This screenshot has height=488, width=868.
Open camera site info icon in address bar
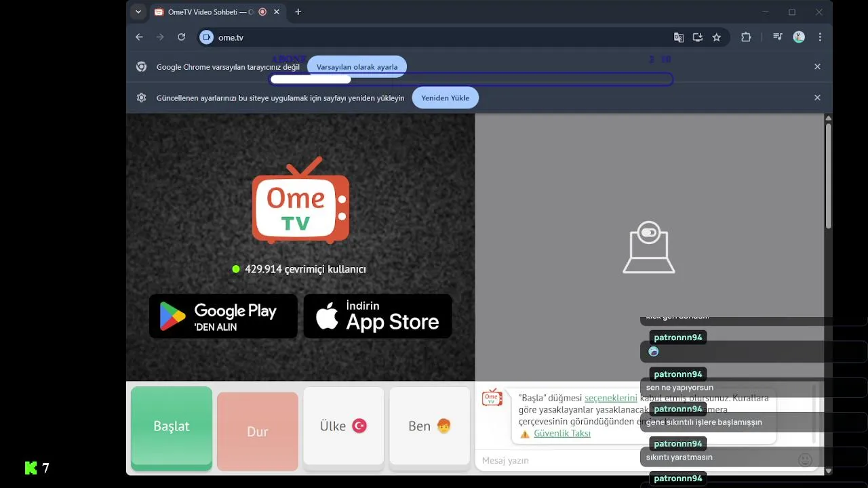(207, 37)
